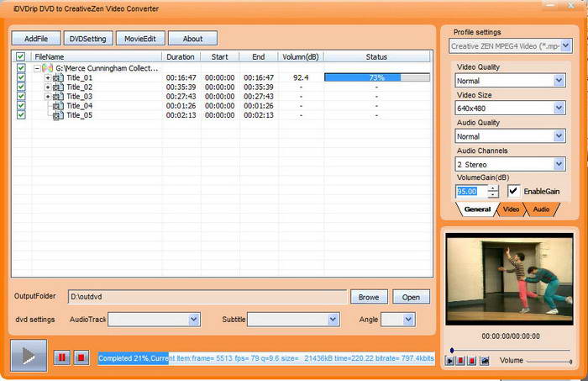The height and width of the screenshot is (381, 588).
Task: Click the VolumeGain value field
Action: [471, 192]
